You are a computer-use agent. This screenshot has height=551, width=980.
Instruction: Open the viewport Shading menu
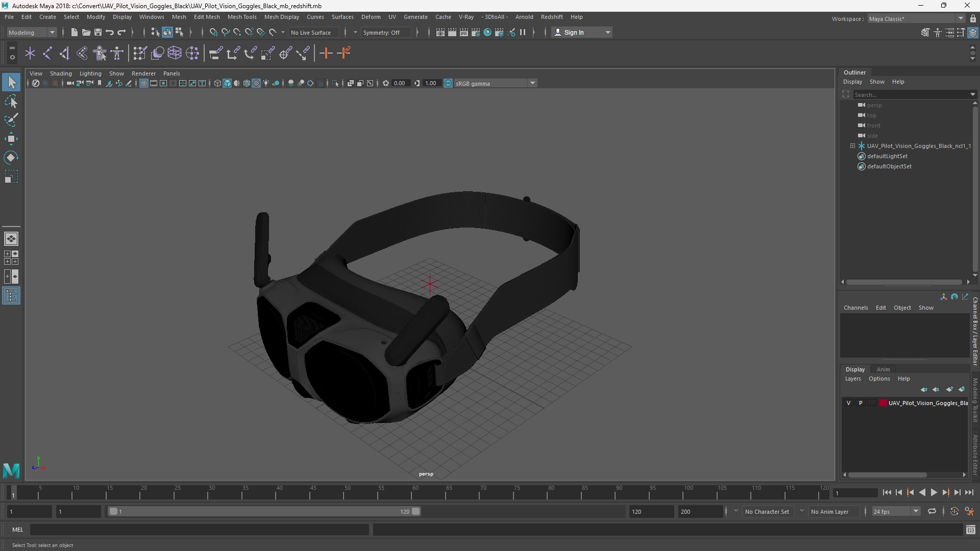pyautogui.click(x=61, y=73)
